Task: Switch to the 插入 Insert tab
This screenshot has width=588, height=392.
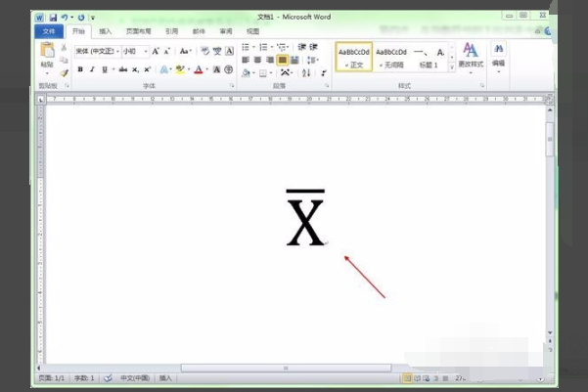Action: click(106, 31)
